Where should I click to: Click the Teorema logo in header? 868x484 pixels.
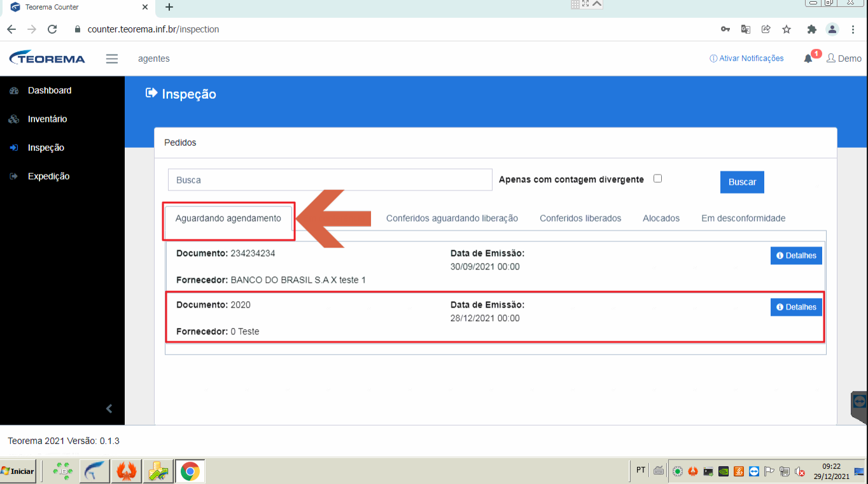point(47,58)
